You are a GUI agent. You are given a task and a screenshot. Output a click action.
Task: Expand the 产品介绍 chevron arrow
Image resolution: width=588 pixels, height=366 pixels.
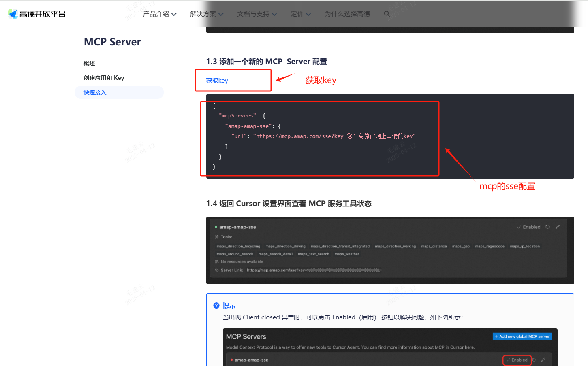tap(174, 14)
